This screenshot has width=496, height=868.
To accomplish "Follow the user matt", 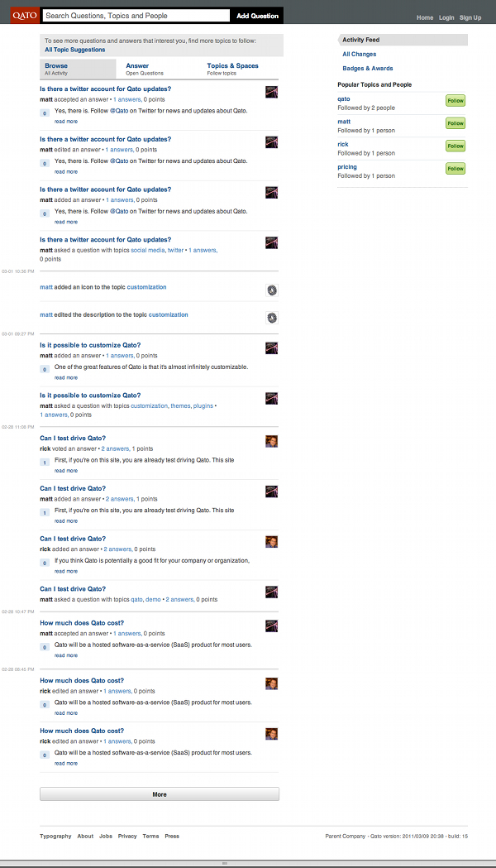I will [455, 123].
